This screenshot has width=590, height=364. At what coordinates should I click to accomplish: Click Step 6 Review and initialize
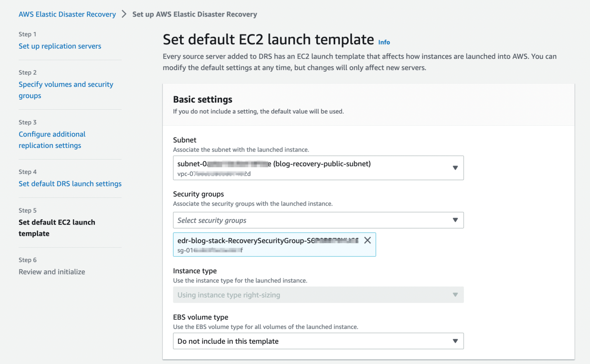(x=52, y=272)
